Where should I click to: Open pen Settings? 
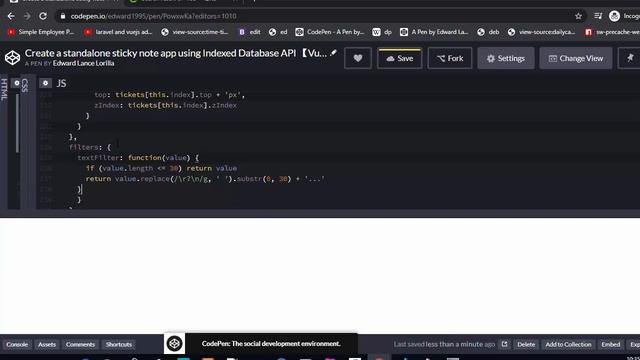(x=506, y=58)
